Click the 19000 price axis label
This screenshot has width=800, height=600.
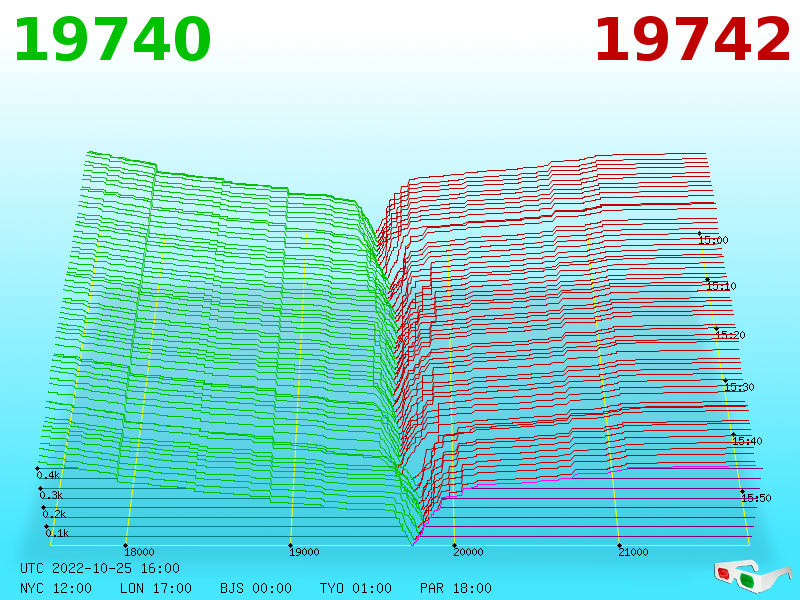click(304, 552)
